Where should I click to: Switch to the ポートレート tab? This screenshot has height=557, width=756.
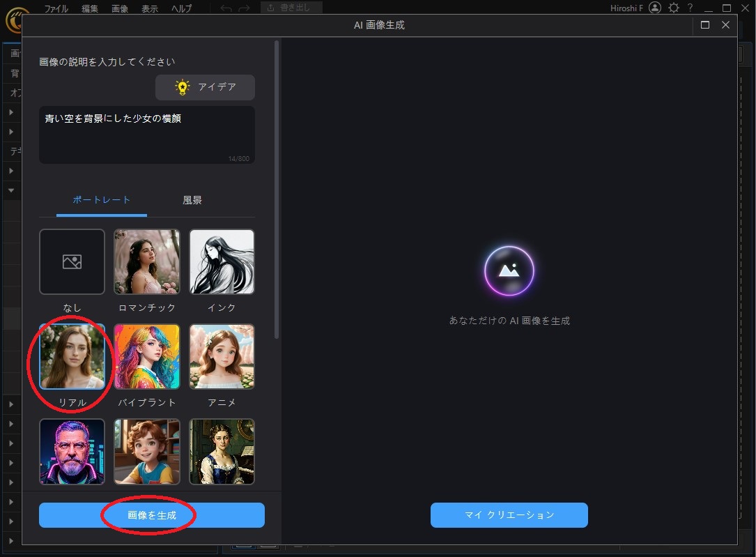tap(101, 200)
